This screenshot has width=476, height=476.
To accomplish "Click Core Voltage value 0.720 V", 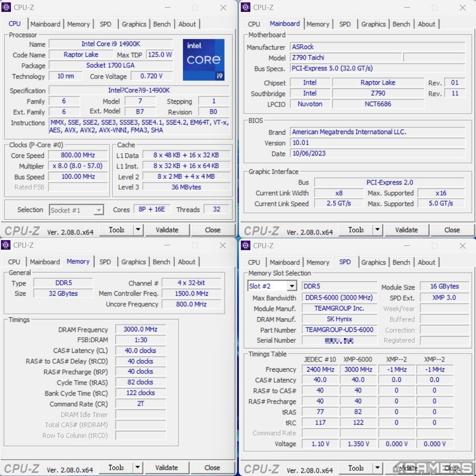I will coord(152,76).
